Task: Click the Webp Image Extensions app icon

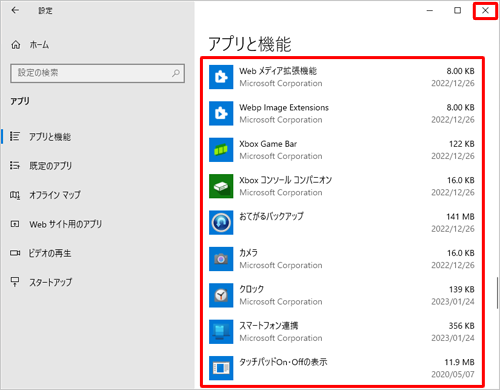Action: pyautogui.click(x=221, y=113)
